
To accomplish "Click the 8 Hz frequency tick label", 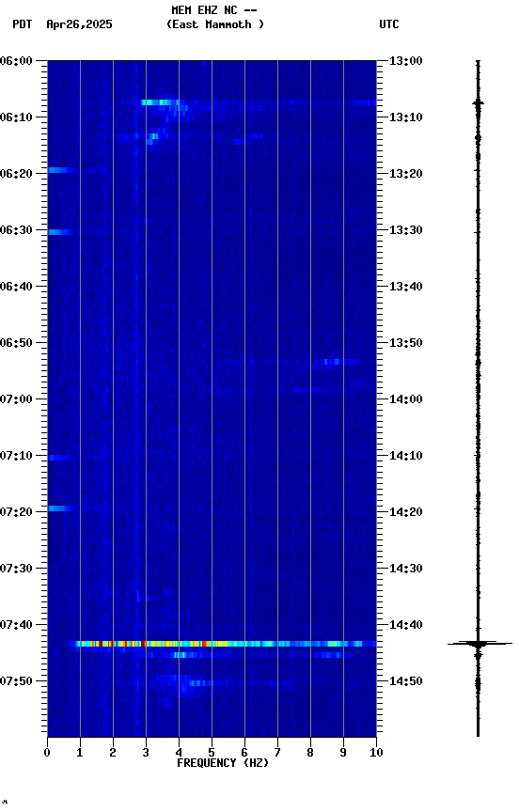I will (x=310, y=753).
